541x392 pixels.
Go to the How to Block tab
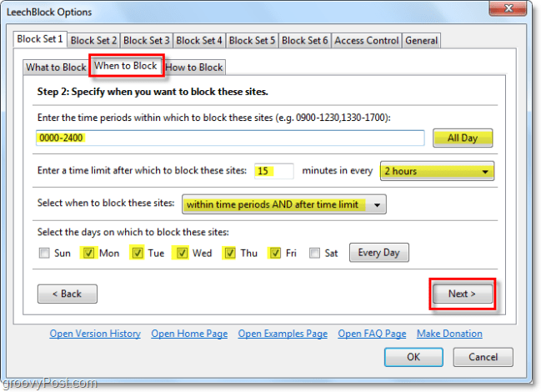194,68
